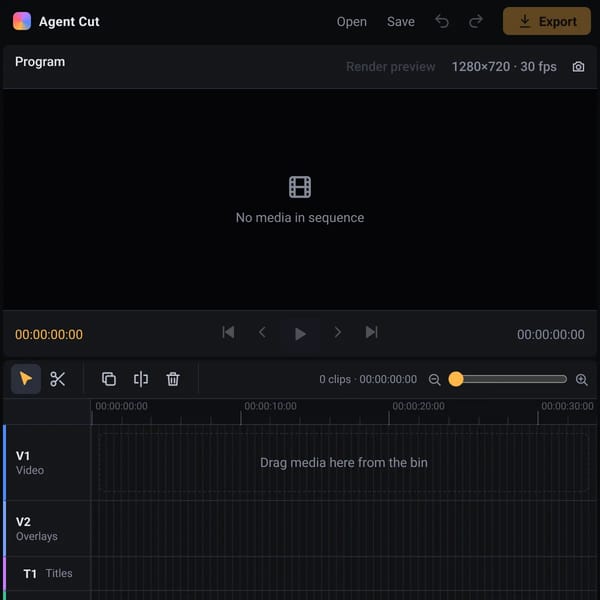600x600 pixels.
Task: Click the 0 clips status text
Action: pyautogui.click(x=368, y=379)
